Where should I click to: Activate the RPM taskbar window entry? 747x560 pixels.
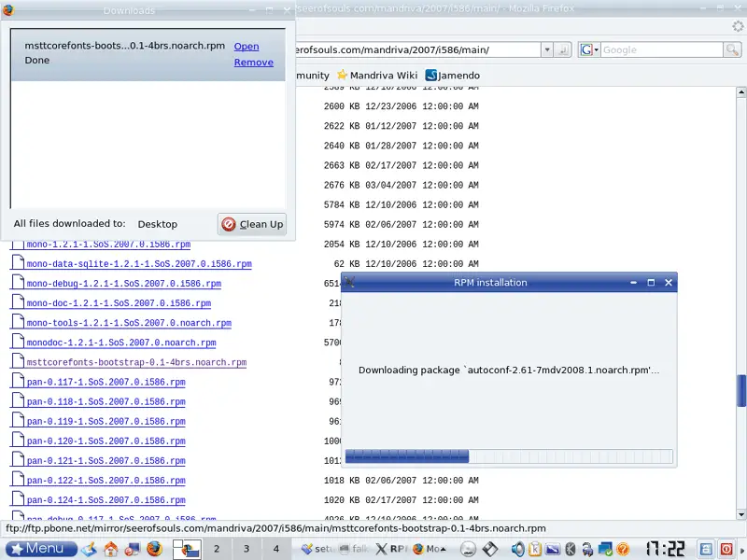point(391,549)
